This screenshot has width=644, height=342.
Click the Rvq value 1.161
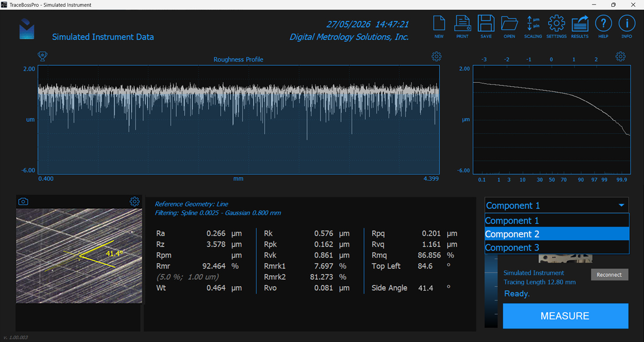pos(432,245)
